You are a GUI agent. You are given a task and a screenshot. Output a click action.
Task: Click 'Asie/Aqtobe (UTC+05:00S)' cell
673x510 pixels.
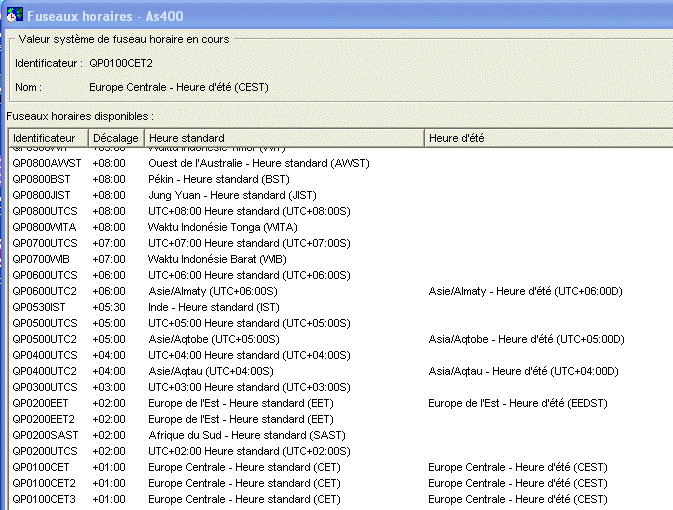click(x=214, y=339)
